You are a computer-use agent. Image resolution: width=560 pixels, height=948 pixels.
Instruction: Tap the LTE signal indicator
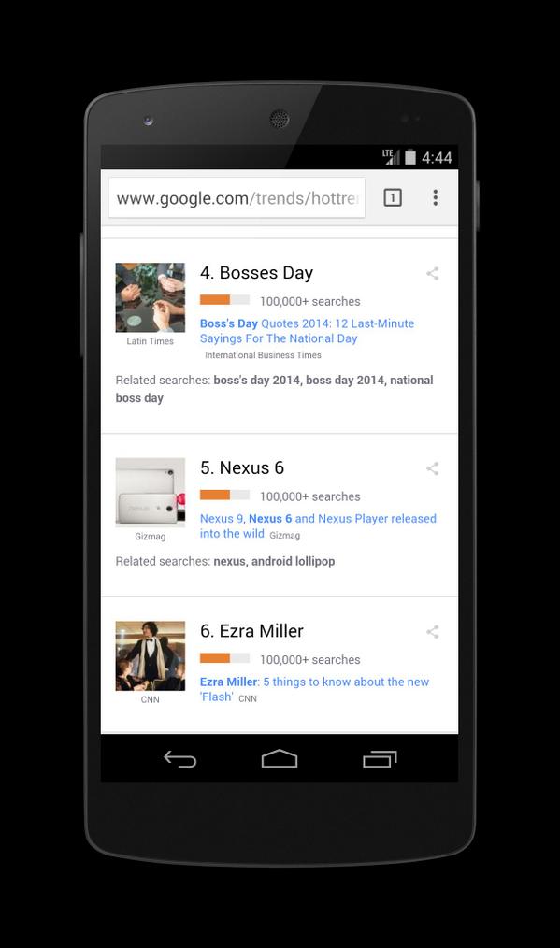[x=391, y=156]
